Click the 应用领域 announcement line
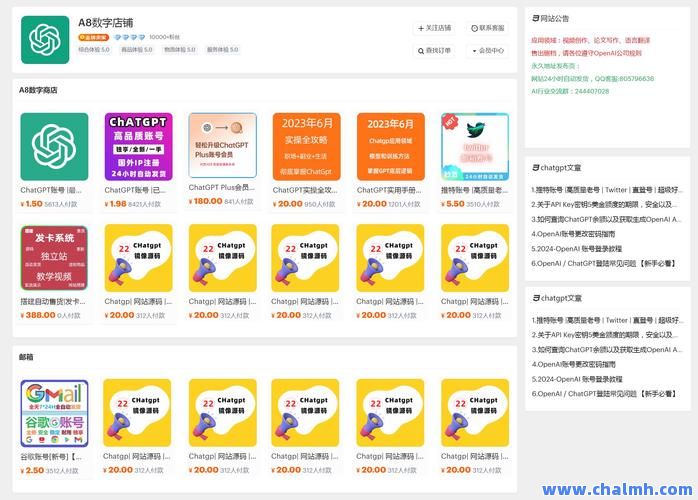Image resolution: width=698 pixels, height=500 pixels. tap(590, 40)
